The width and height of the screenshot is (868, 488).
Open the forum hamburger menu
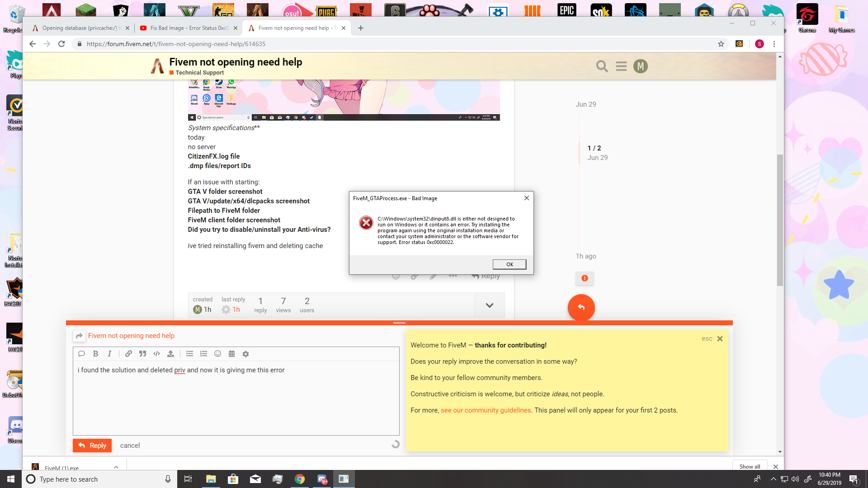coord(621,66)
